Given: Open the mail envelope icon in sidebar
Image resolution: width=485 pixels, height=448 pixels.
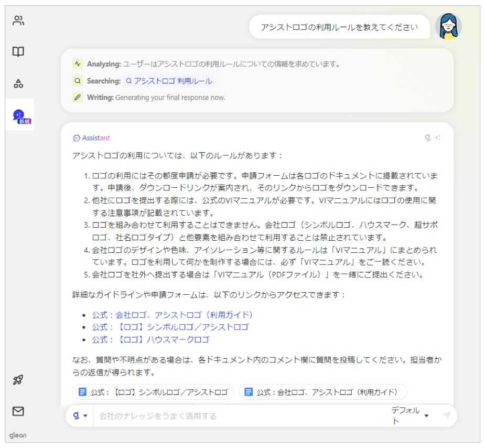Looking at the screenshot, I should [18, 411].
